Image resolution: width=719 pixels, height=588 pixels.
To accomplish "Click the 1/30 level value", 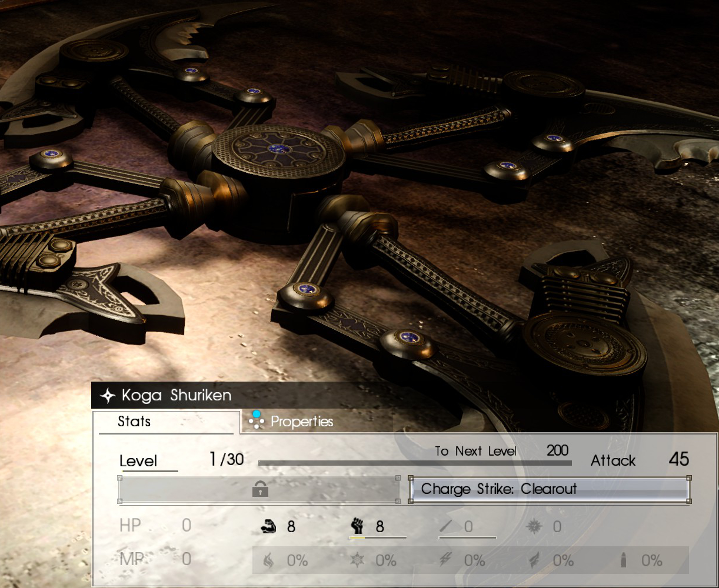I will pos(227,459).
